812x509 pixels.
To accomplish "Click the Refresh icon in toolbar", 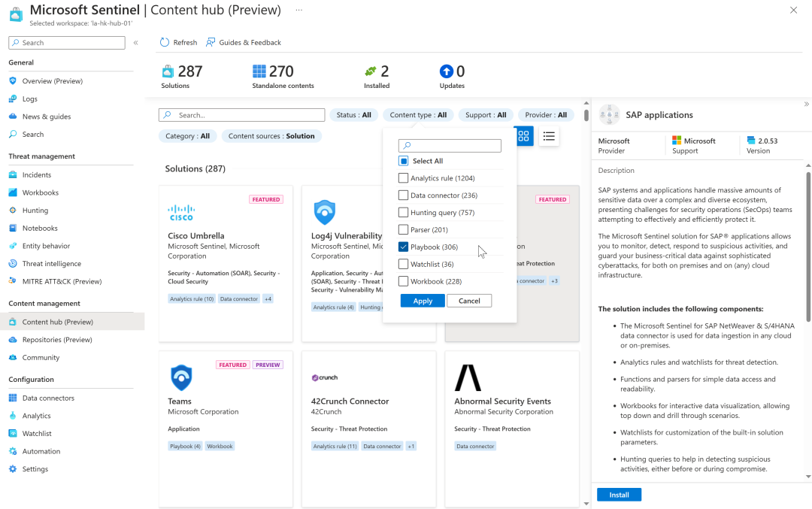I will click(x=165, y=43).
